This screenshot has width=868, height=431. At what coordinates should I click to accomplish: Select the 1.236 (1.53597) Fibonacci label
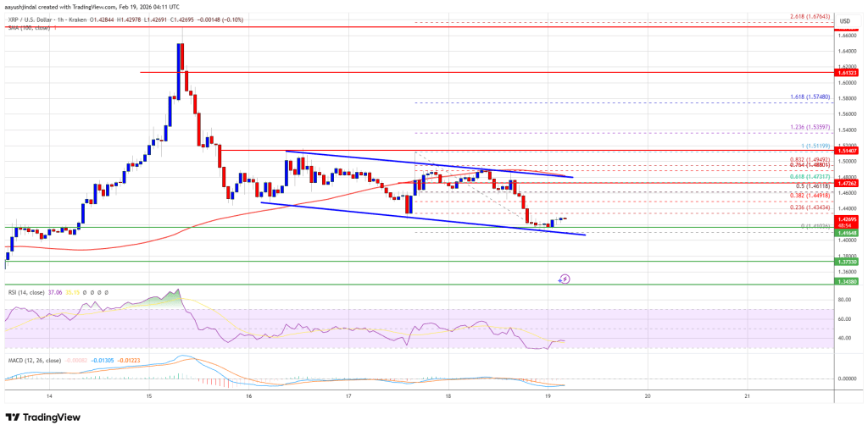(811, 126)
